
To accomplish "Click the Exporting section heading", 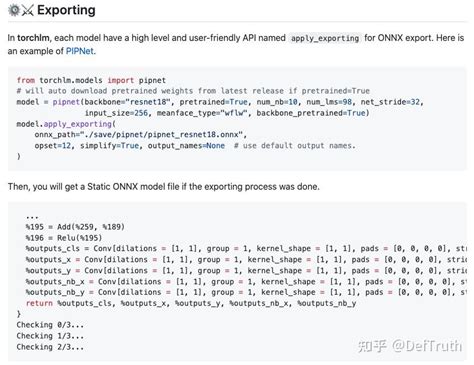I will click(66, 10).
